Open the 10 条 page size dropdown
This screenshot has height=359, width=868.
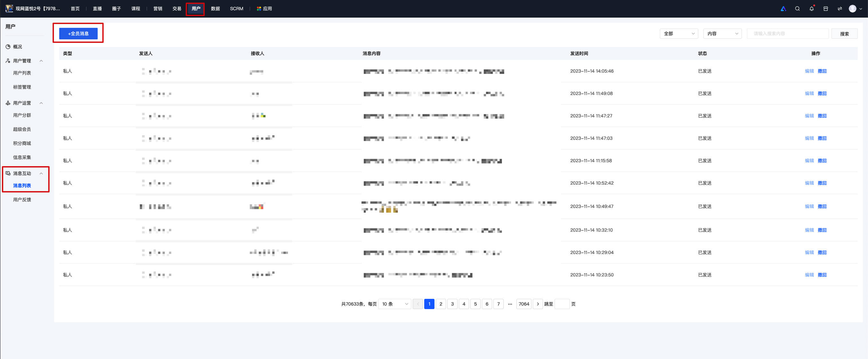coord(394,304)
